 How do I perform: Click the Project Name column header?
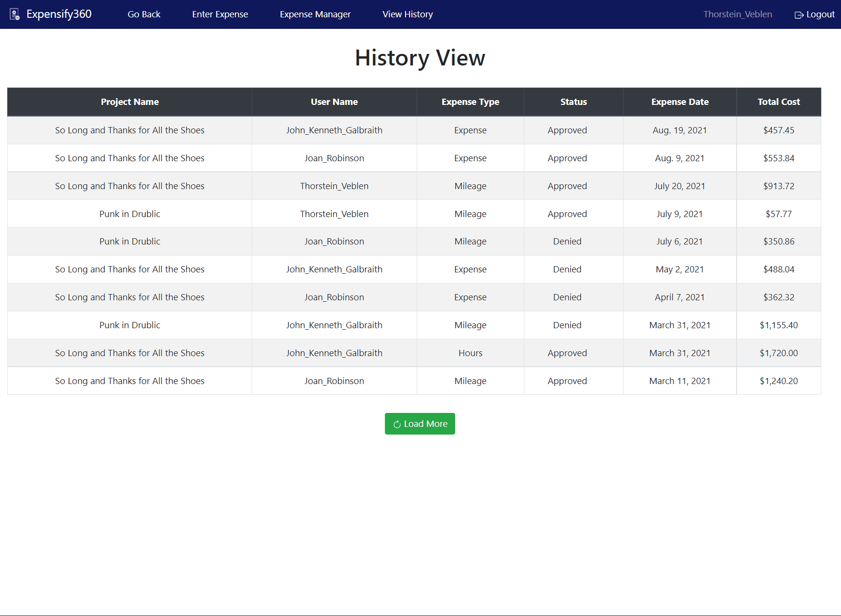coord(129,102)
